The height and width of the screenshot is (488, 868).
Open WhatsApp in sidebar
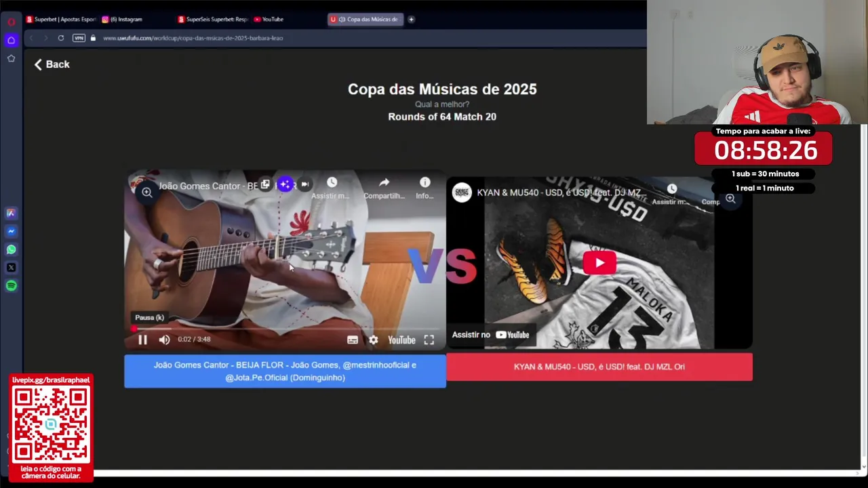(x=11, y=249)
